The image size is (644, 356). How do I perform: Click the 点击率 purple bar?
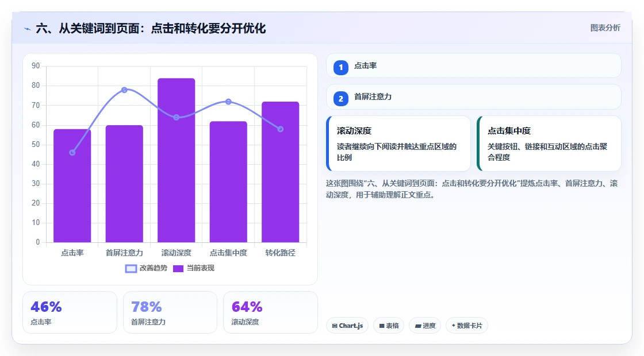click(72, 186)
